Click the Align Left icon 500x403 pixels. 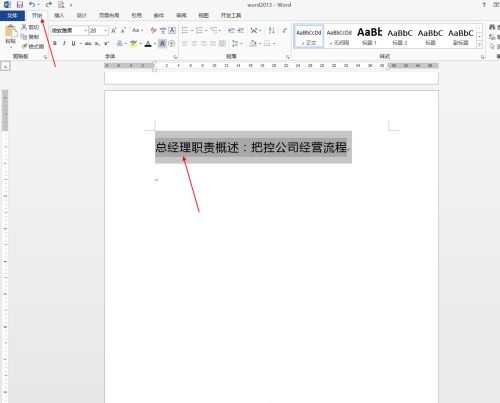185,43
